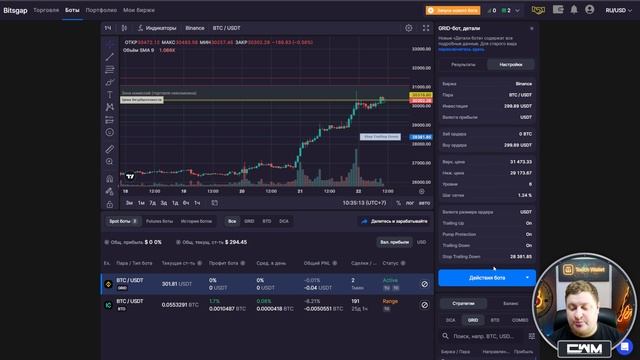Viewport: 640px width, 360px height.
Task: Open the BTC / USDT pair selector
Action: pyautogui.click(x=226, y=28)
